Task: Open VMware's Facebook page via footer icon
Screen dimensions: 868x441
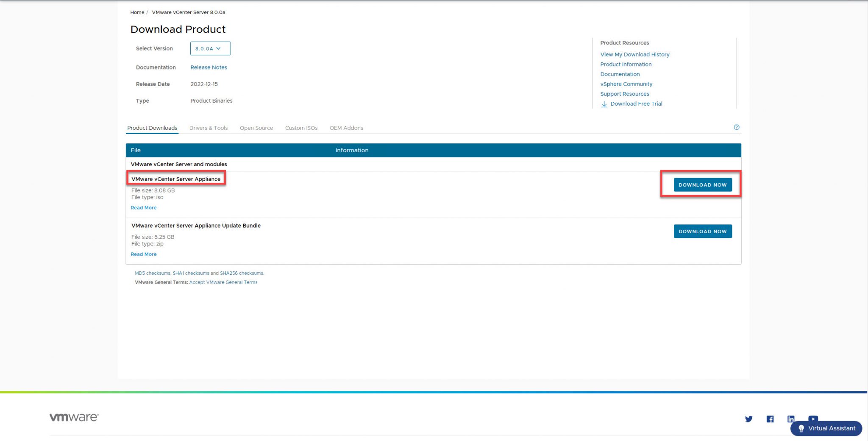Action: (770, 419)
